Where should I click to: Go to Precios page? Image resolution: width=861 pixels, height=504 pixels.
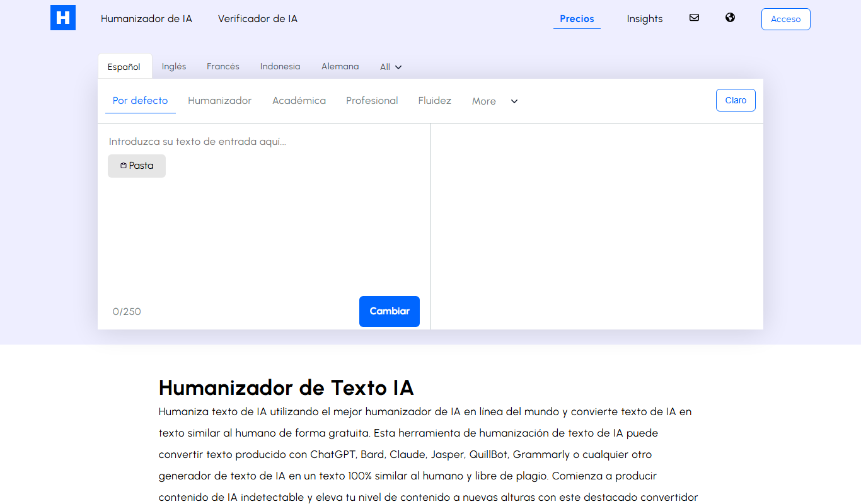click(577, 19)
